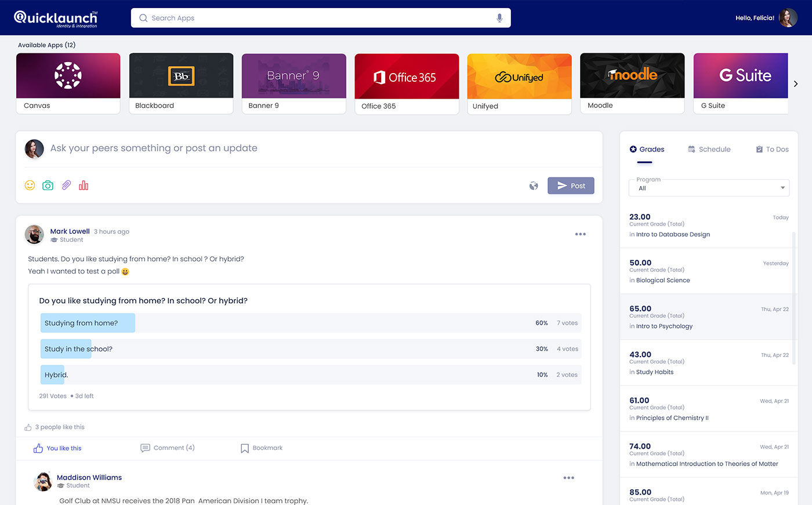812x505 pixels.
Task: Click the 85.00 grade entry
Action: coord(709,492)
